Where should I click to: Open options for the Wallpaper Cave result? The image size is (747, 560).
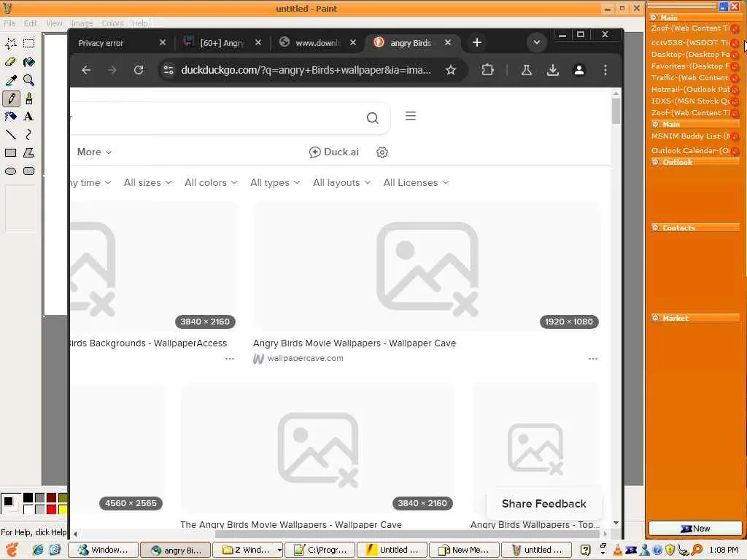pyautogui.click(x=593, y=359)
